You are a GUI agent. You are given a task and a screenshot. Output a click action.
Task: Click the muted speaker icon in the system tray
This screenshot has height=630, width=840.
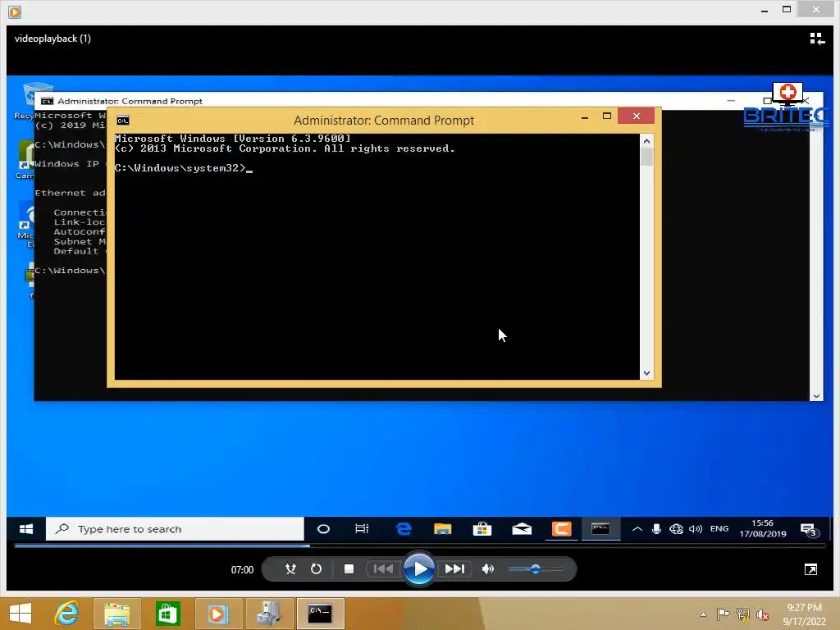(763, 614)
